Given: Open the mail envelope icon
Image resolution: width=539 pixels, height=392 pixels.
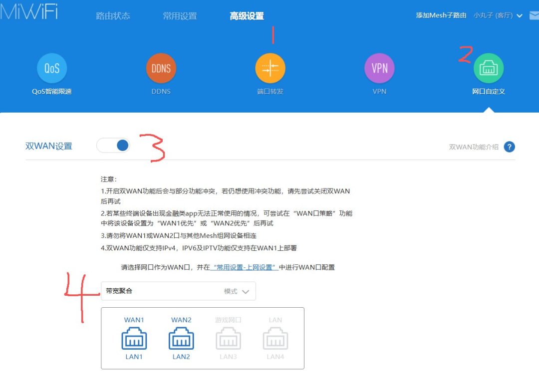Looking at the screenshot, I should coord(534,15).
